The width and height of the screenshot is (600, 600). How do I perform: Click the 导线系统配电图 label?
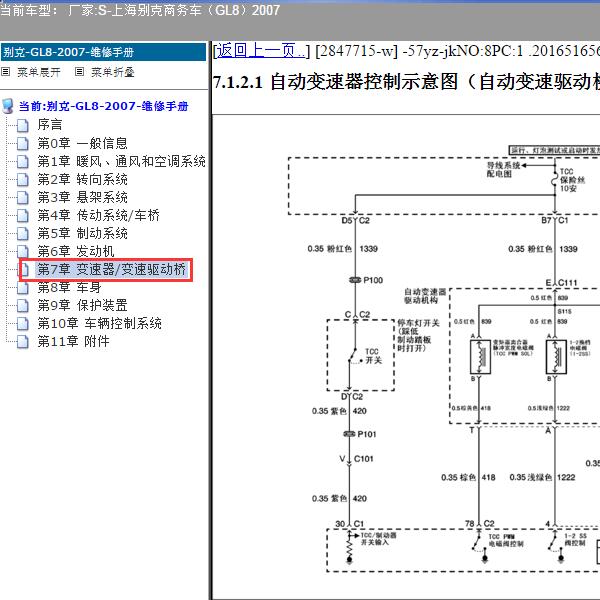click(503, 170)
